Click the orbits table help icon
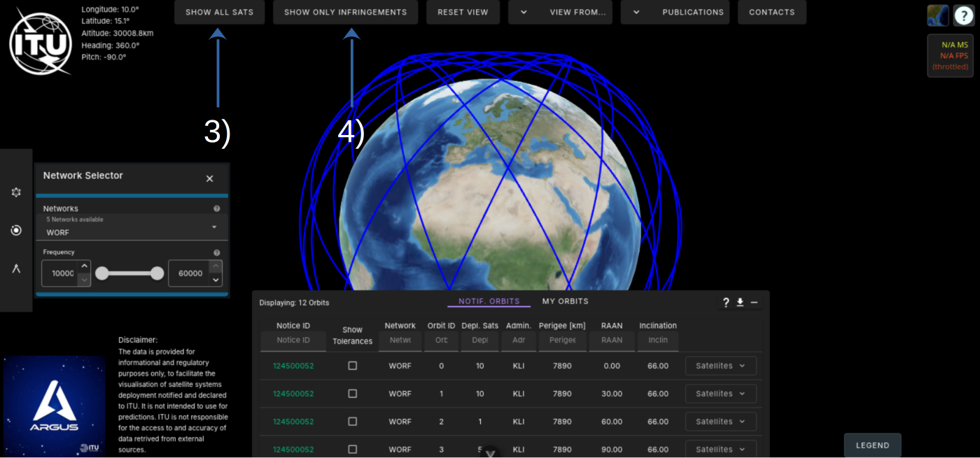 click(x=726, y=302)
